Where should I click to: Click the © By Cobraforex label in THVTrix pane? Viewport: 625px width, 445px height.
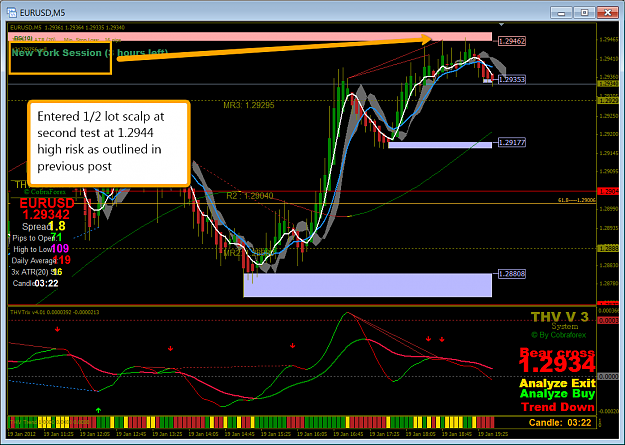558,335
